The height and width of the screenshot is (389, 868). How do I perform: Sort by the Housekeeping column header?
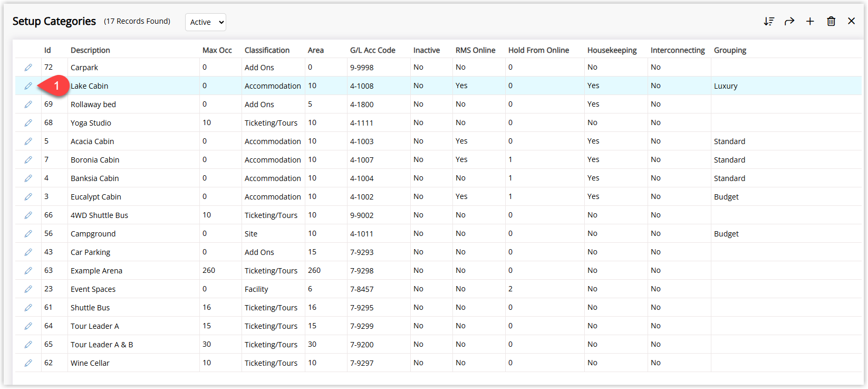click(x=612, y=50)
